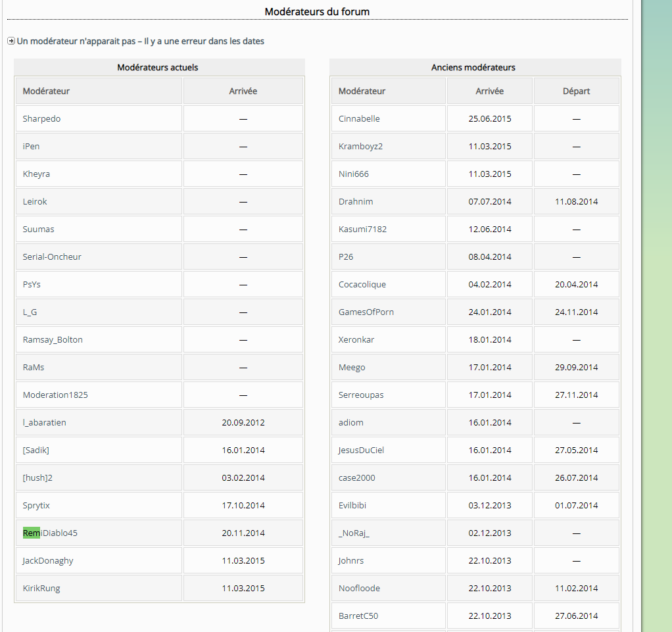Open former moderator case2000
Image resolution: width=672 pixels, height=632 pixels.
(356, 477)
